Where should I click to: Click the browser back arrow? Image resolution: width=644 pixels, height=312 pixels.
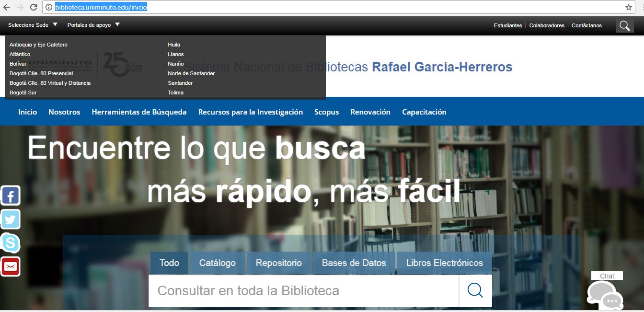point(7,7)
